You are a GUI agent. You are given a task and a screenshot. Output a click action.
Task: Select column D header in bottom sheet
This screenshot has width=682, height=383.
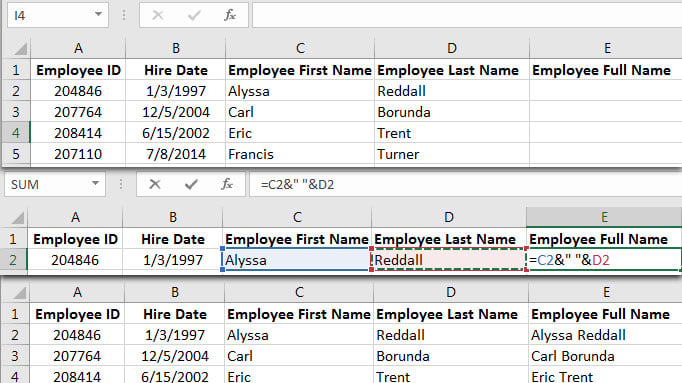tap(451, 292)
